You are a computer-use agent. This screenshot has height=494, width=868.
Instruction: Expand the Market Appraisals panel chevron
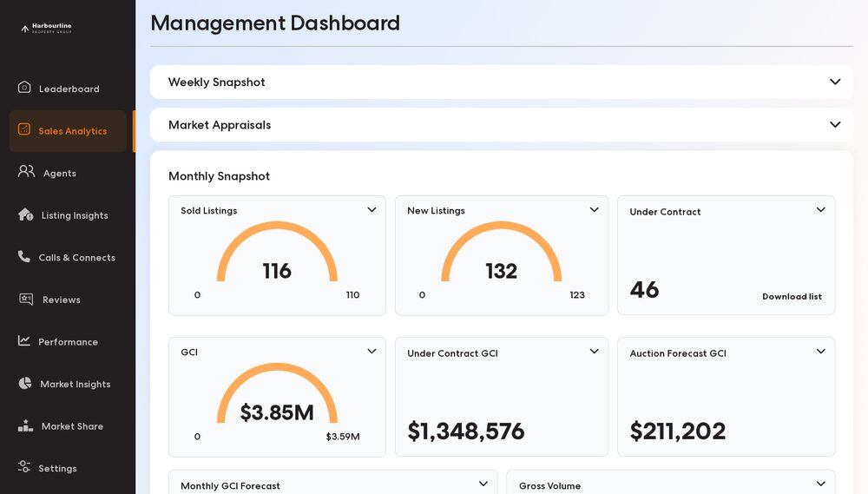(835, 125)
